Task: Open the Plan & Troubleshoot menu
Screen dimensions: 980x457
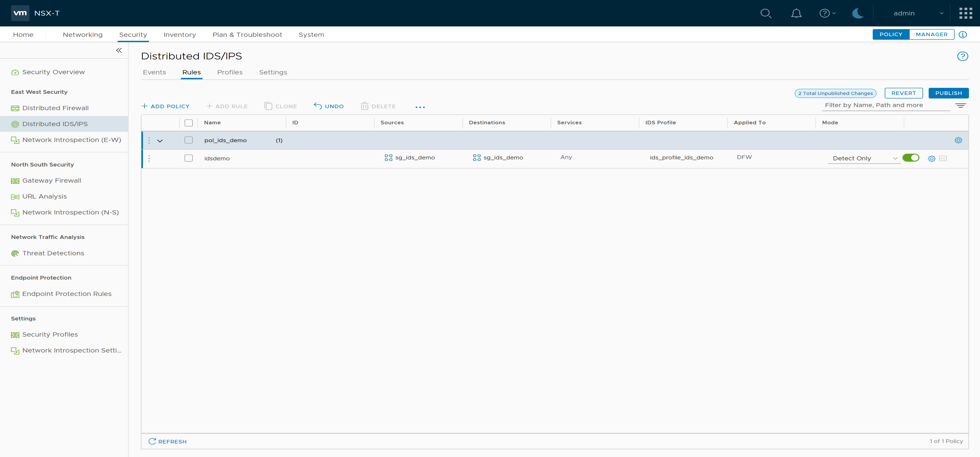Action: point(247,35)
